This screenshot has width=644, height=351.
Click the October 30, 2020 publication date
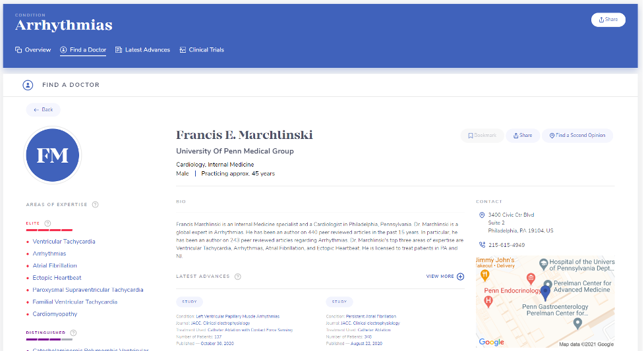[217, 344]
